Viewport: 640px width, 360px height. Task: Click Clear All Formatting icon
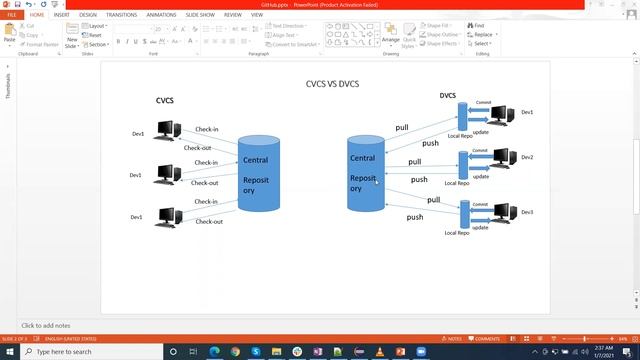[195, 29]
